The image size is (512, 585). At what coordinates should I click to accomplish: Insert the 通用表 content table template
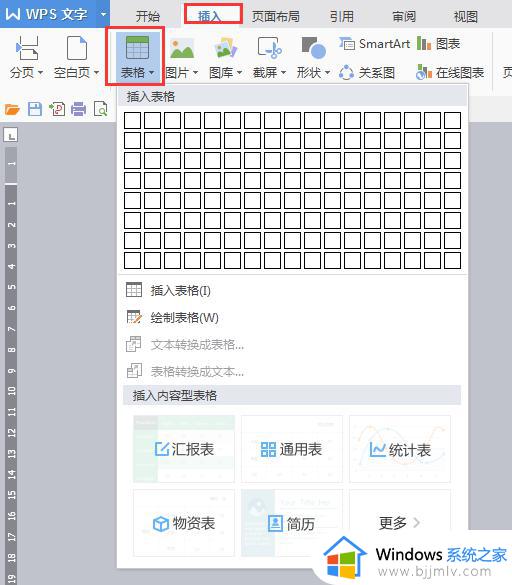[292, 449]
